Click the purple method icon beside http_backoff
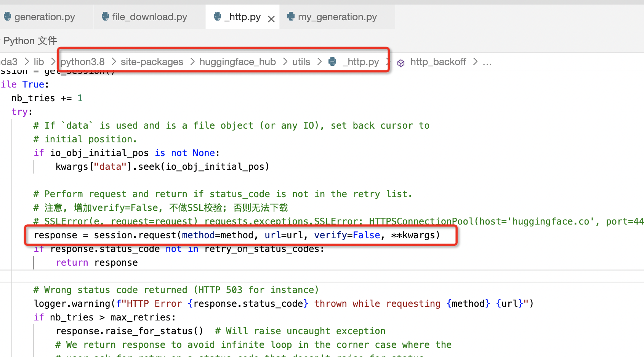This screenshot has height=357, width=644. click(x=401, y=62)
